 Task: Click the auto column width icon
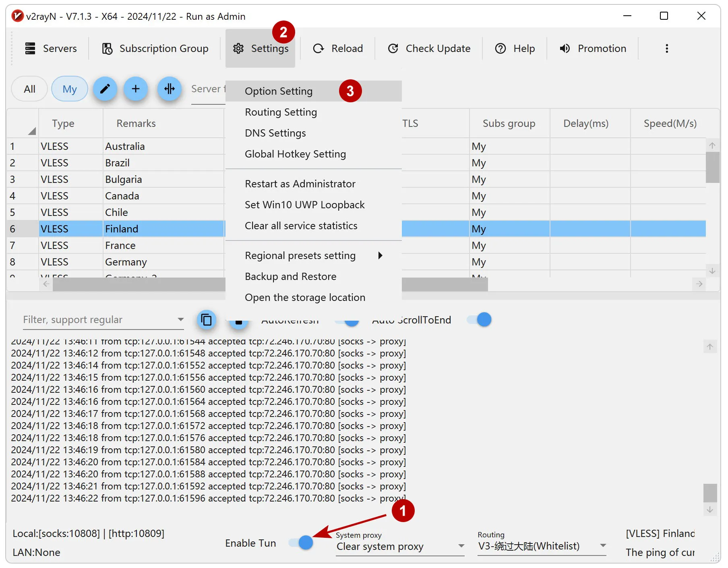tap(170, 89)
